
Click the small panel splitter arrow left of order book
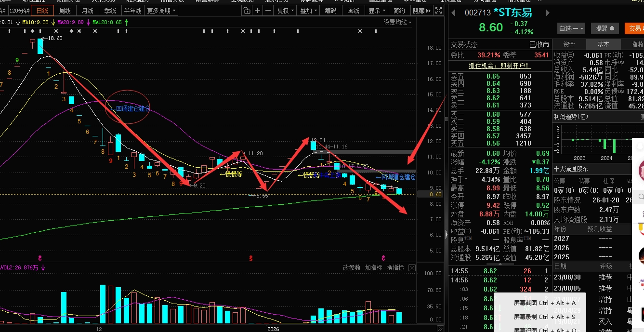click(446, 234)
